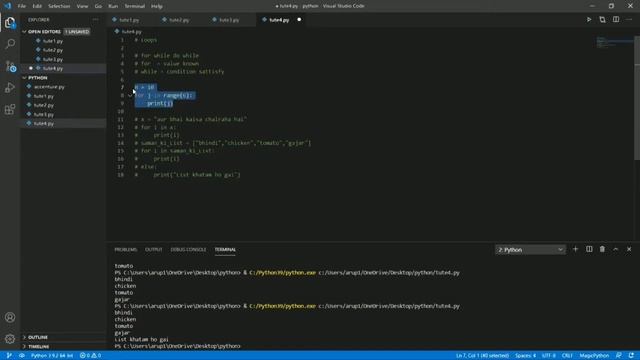
Task: Select tute4.py in the PYTHON folder
Action: [x=44, y=123]
